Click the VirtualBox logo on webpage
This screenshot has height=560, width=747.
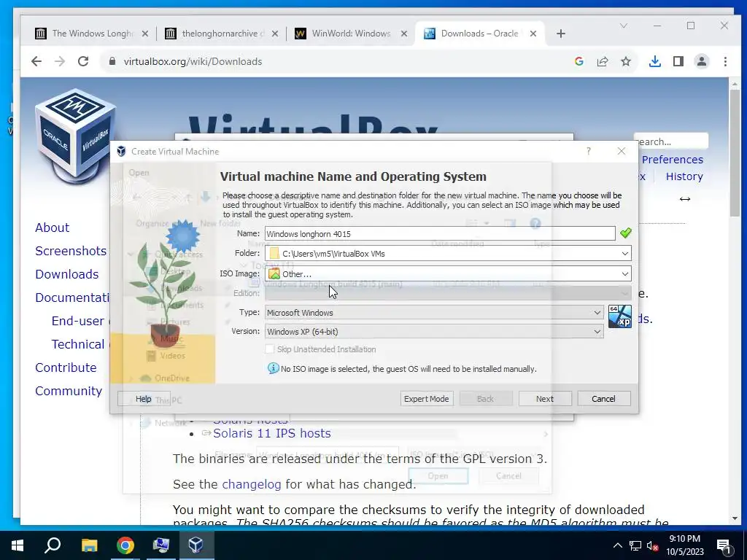[x=75, y=136]
